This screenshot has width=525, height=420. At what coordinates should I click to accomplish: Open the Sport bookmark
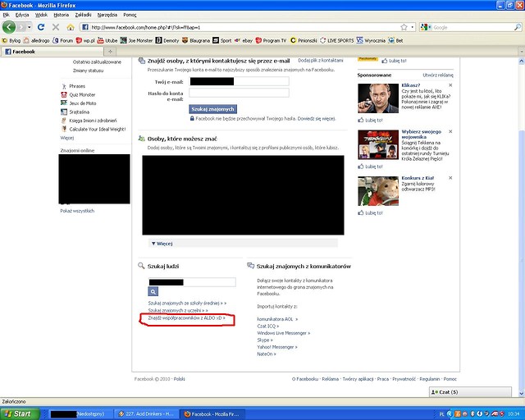222,40
